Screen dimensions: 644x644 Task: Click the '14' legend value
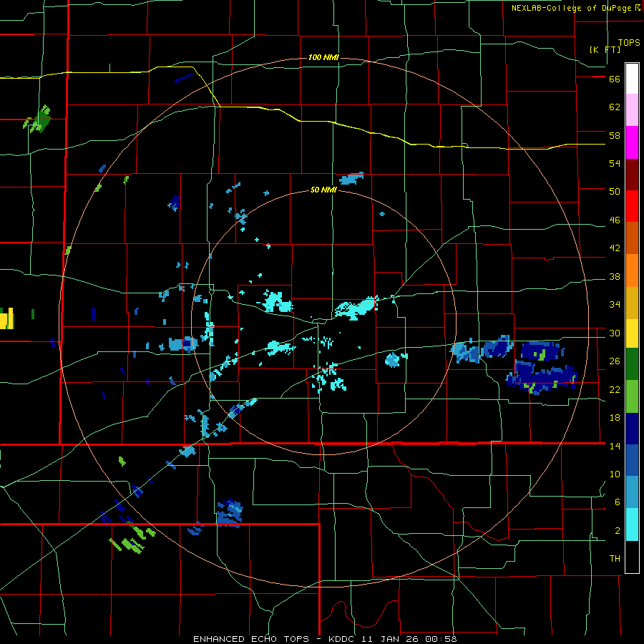click(x=615, y=446)
